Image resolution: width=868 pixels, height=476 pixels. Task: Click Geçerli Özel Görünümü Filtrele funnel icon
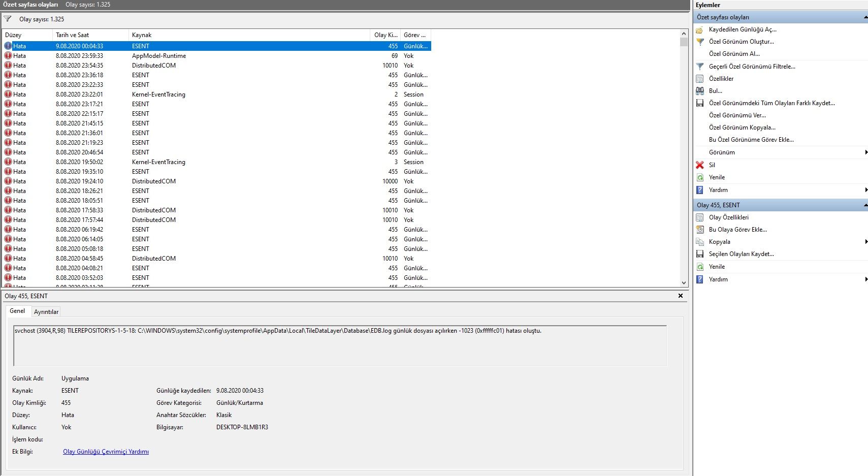[700, 67]
